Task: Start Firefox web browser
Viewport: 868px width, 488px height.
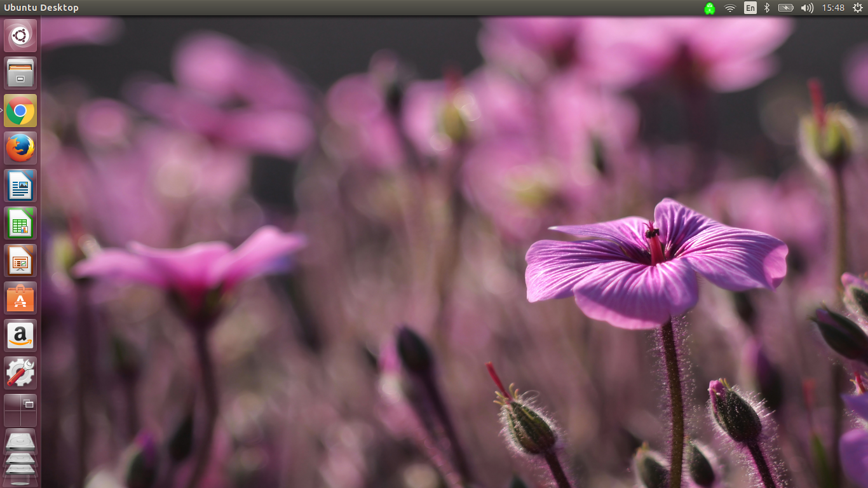Action: 20,147
